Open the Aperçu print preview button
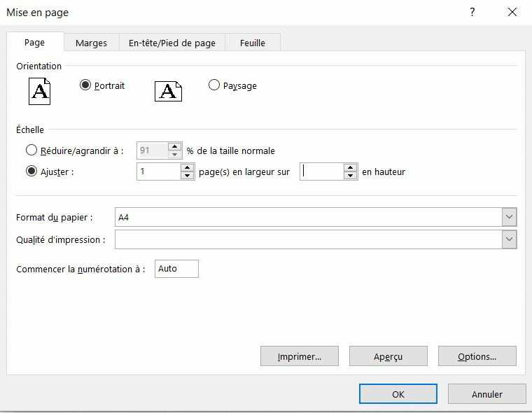 point(388,356)
